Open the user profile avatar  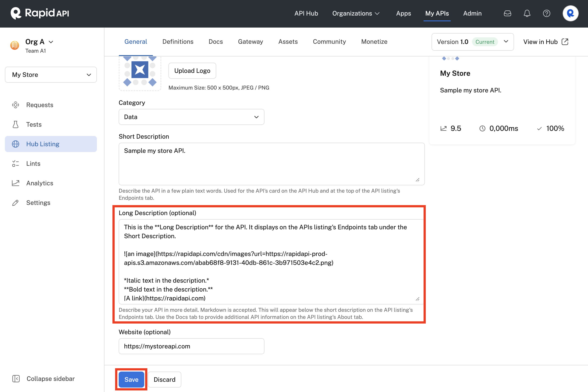pos(570,13)
